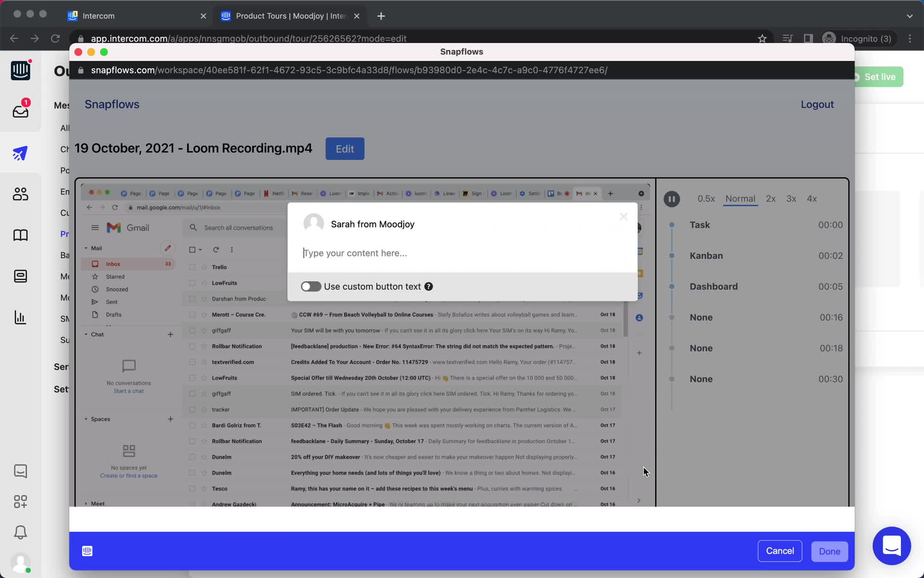Click the Snapflows home icon
The image size is (924, 578).
(x=112, y=104)
